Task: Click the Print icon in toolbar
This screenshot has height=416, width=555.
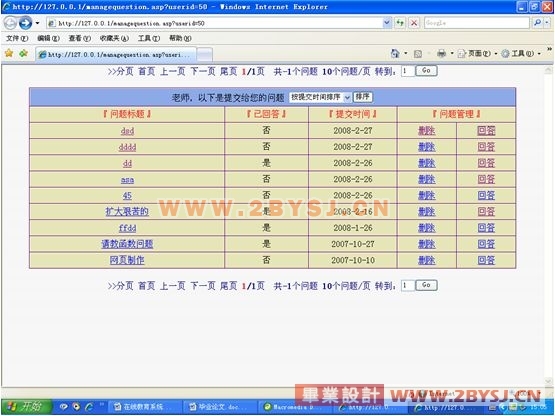Action: tap(441, 53)
